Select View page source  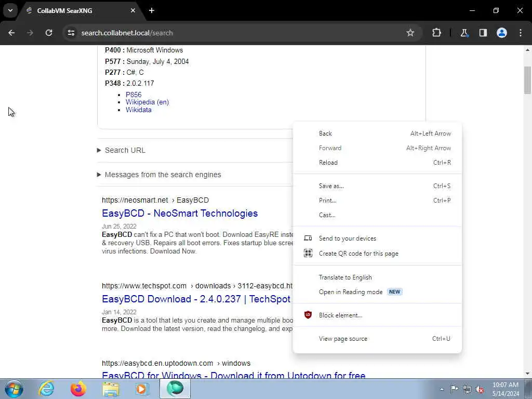(x=377, y=339)
